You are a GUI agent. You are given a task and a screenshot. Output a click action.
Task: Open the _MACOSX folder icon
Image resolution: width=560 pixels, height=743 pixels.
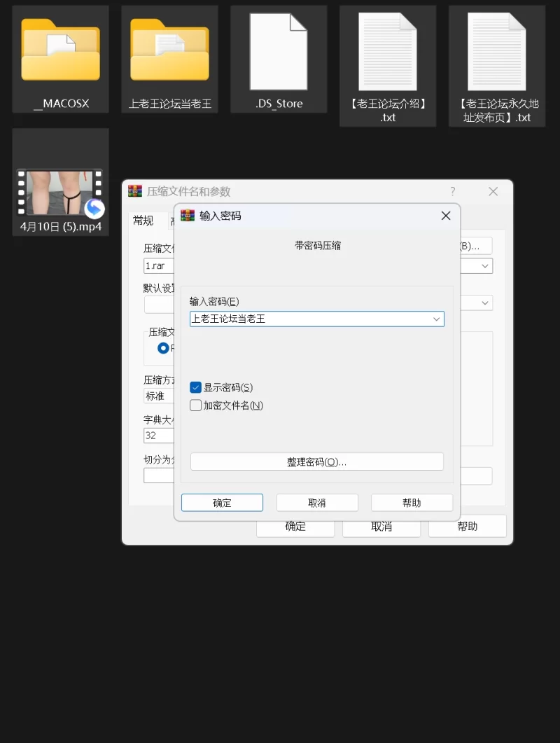(x=60, y=50)
